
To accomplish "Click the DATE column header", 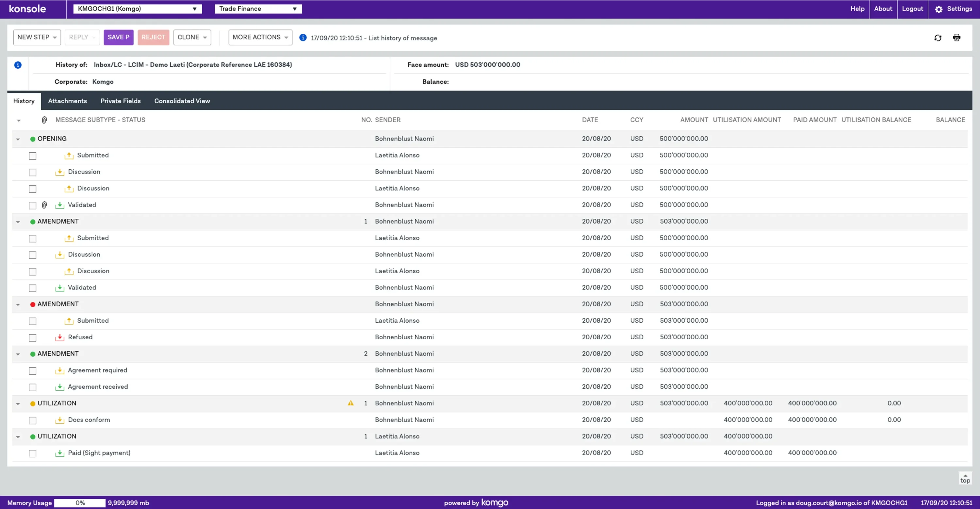I will point(590,120).
